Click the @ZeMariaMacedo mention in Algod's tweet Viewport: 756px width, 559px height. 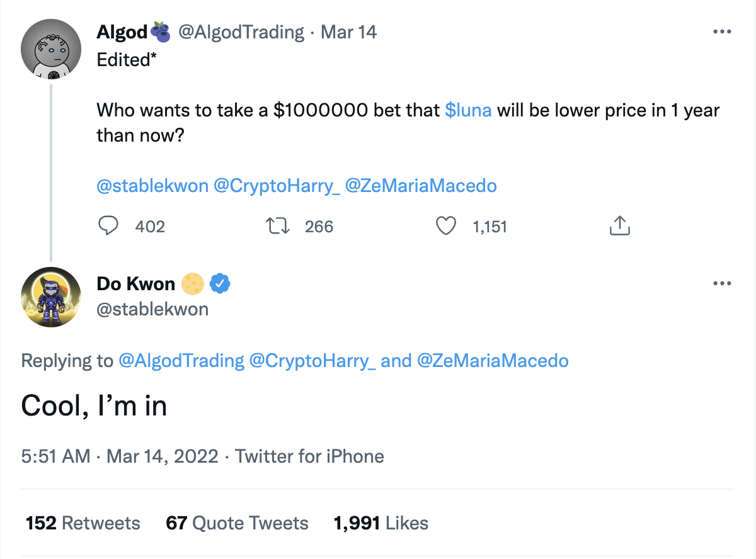[421, 186]
